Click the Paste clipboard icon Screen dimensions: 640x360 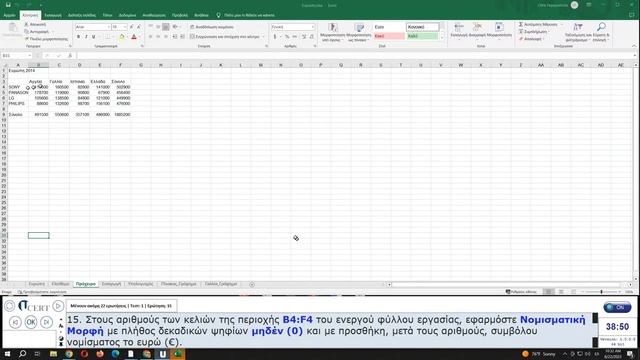(x=13, y=28)
